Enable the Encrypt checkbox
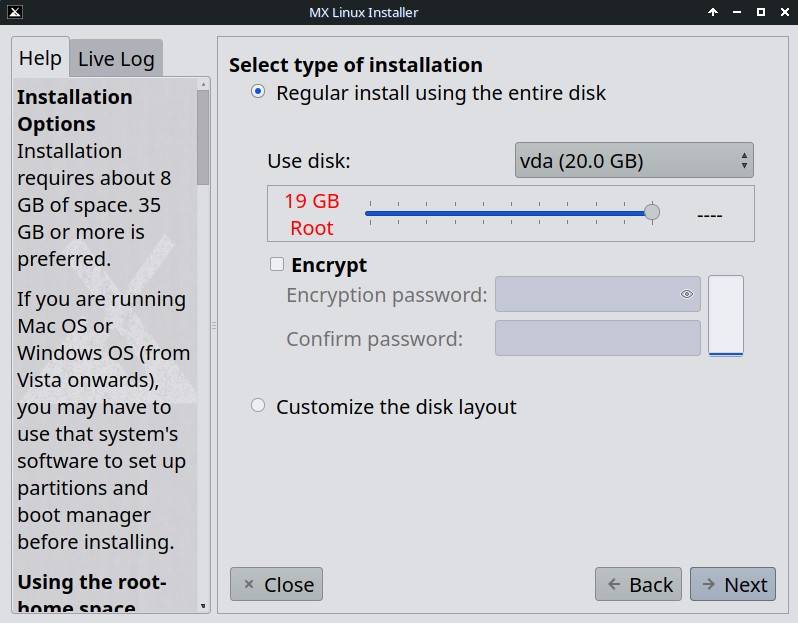798x623 pixels. (x=277, y=265)
